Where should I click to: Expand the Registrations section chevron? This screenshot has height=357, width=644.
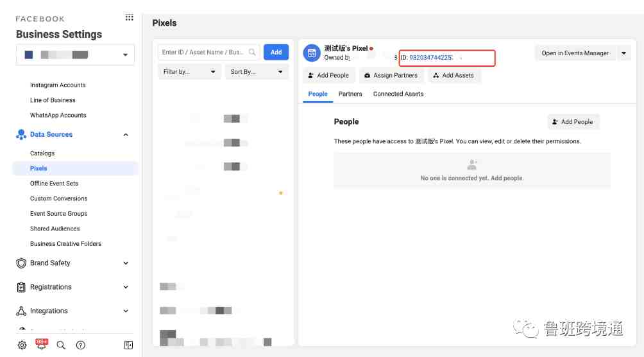pyautogui.click(x=126, y=287)
